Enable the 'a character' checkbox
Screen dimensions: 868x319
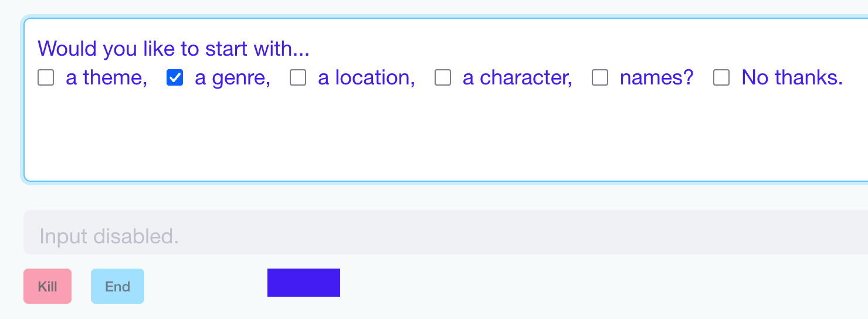tap(443, 77)
